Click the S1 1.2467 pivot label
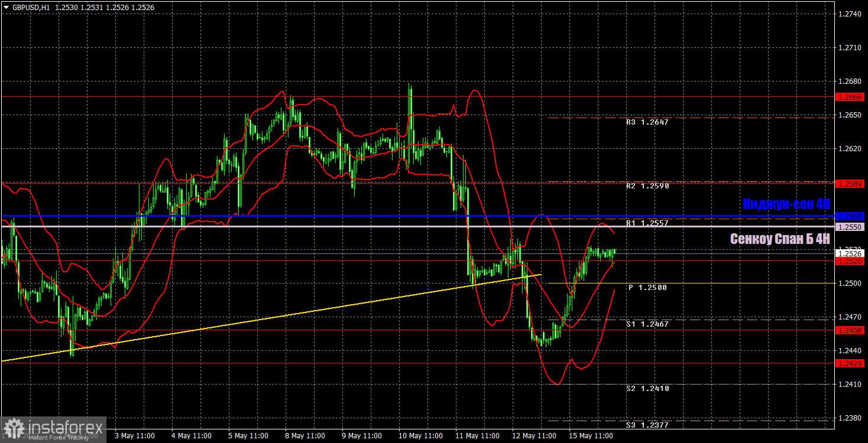The width and height of the screenshot is (868, 443). click(x=647, y=324)
